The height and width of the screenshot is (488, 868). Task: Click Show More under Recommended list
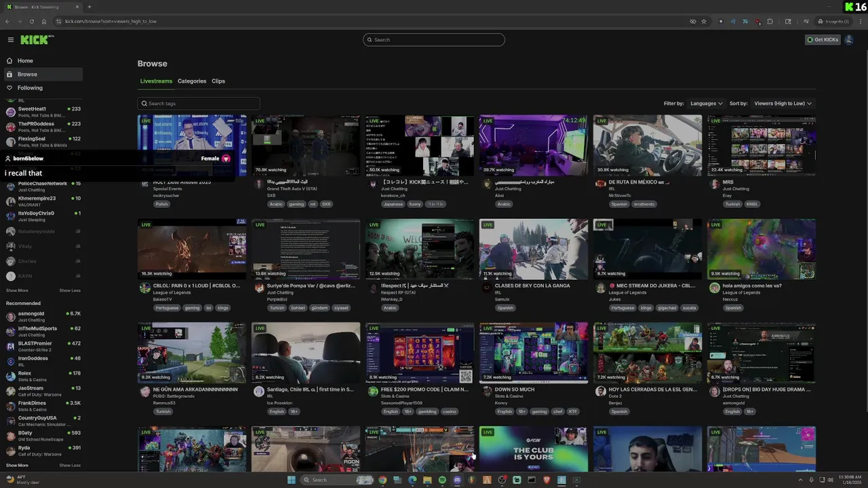point(17,466)
